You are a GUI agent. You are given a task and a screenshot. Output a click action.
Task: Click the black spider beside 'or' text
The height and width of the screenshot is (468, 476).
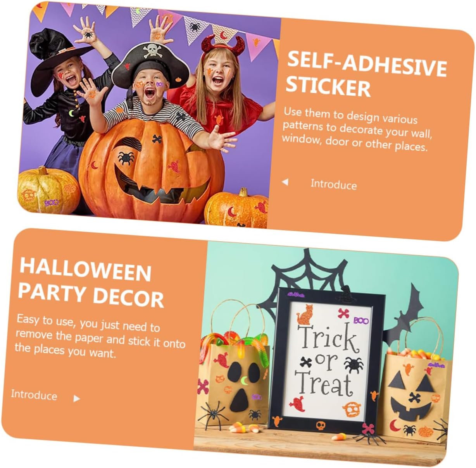[x=353, y=365]
